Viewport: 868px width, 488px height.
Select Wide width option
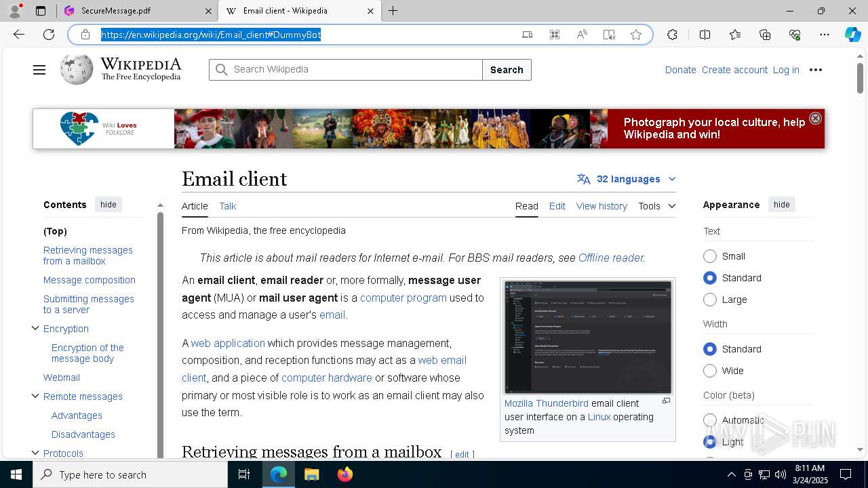(710, 371)
